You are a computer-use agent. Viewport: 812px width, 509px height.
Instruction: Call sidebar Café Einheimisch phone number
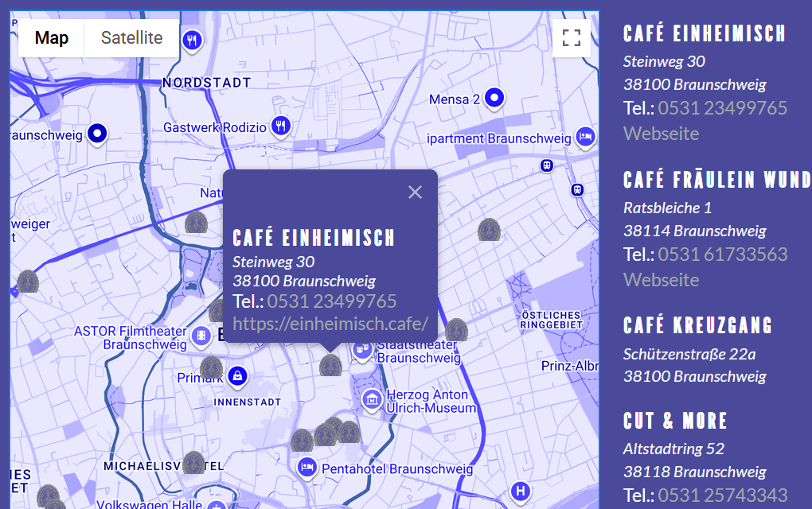[x=722, y=107]
